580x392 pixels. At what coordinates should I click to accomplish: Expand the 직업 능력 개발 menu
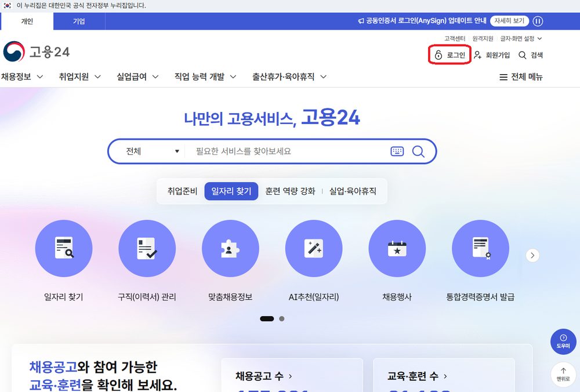[x=205, y=77]
